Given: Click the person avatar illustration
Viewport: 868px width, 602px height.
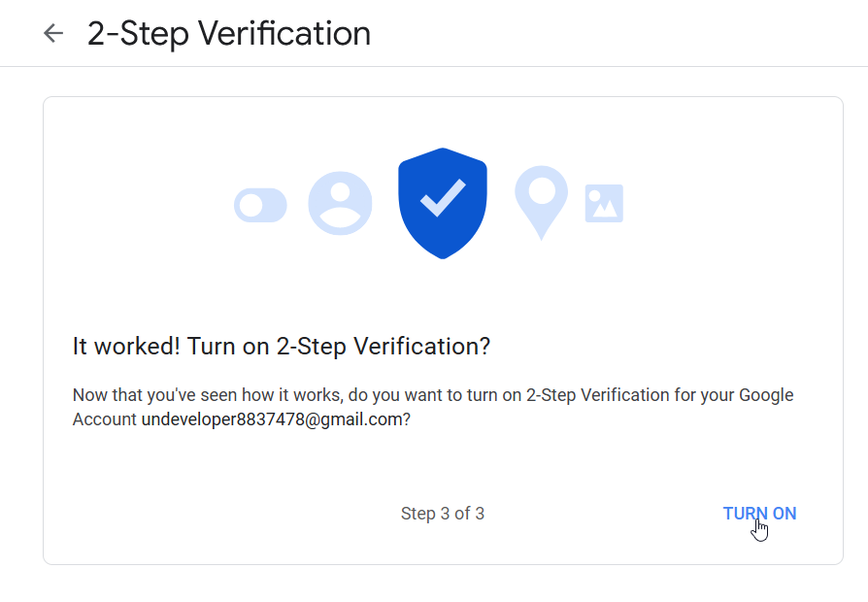Looking at the screenshot, I should click(340, 203).
